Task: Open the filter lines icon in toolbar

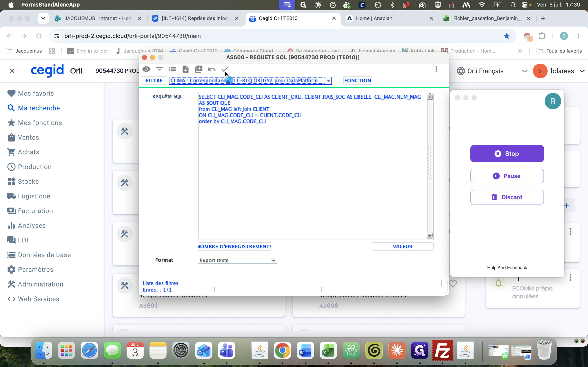Action: [x=159, y=69]
